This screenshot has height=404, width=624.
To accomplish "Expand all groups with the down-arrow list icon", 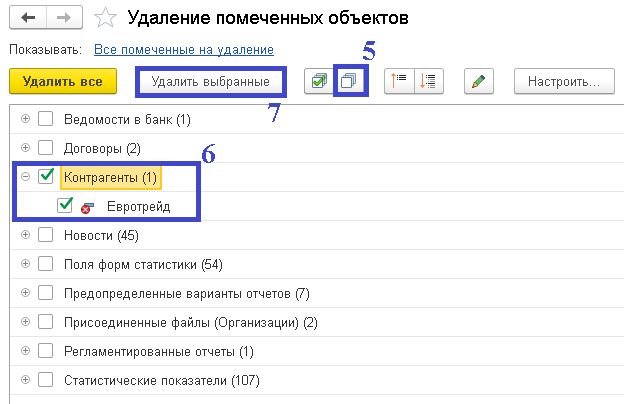I will click(429, 81).
